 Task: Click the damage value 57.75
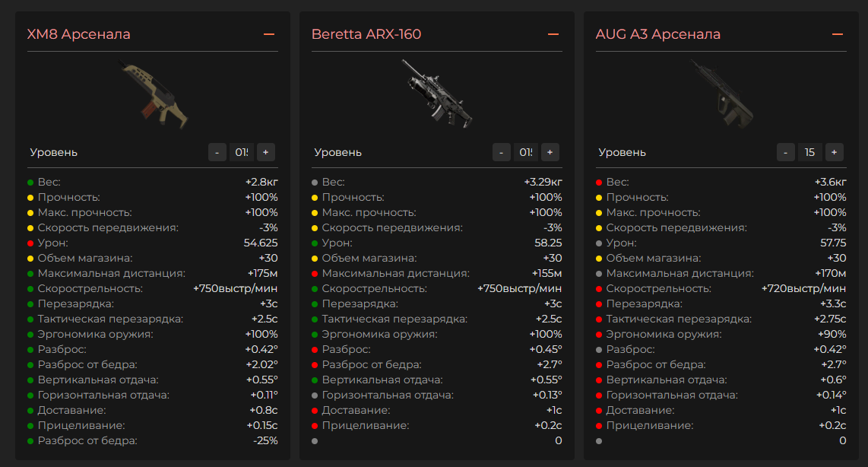tap(833, 243)
